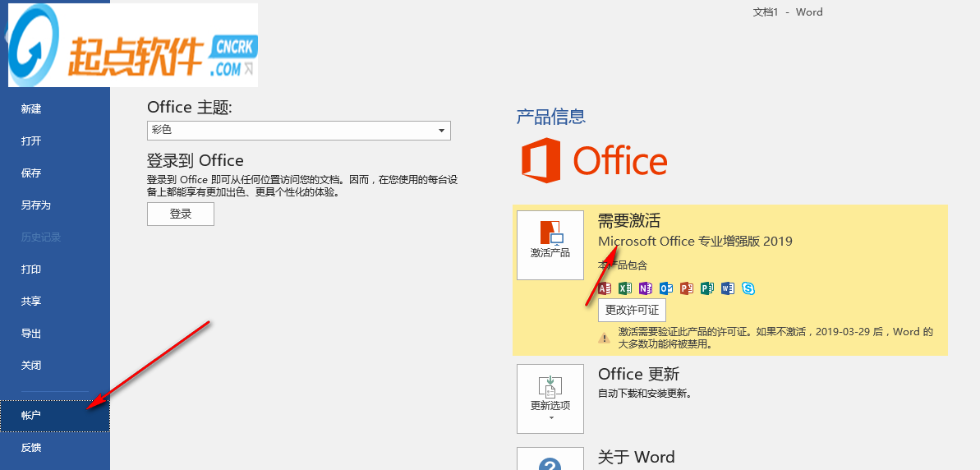Click the Office 更新 heading

(x=639, y=374)
